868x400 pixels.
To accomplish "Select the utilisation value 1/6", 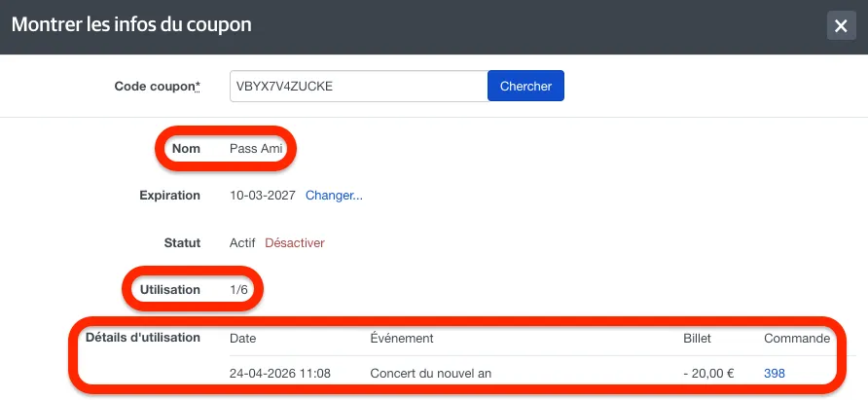I will (x=238, y=290).
